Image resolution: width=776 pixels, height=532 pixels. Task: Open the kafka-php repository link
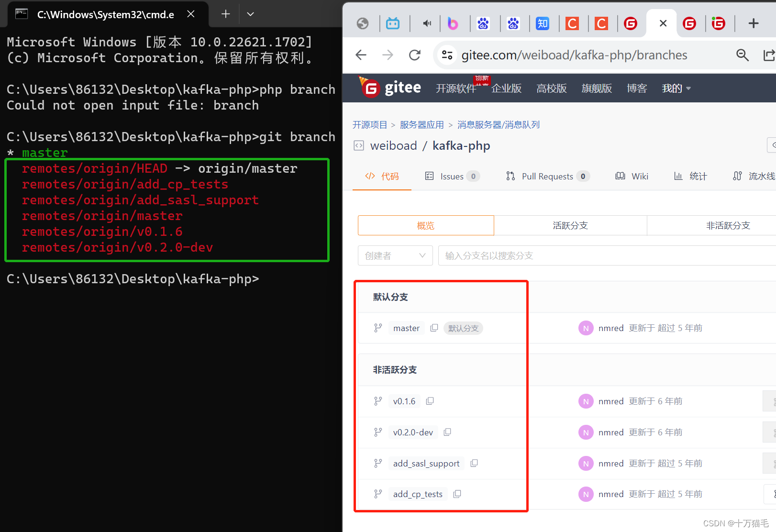[461, 145]
